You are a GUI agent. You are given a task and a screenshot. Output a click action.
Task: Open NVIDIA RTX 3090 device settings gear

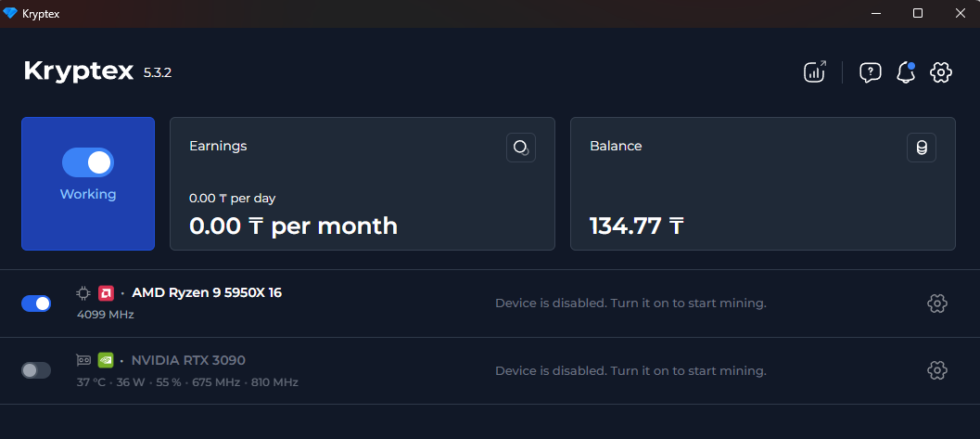coord(936,370)
